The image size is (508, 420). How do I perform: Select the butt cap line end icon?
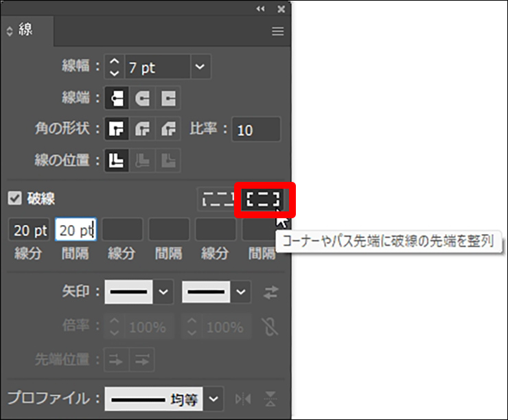click(117, 98)
